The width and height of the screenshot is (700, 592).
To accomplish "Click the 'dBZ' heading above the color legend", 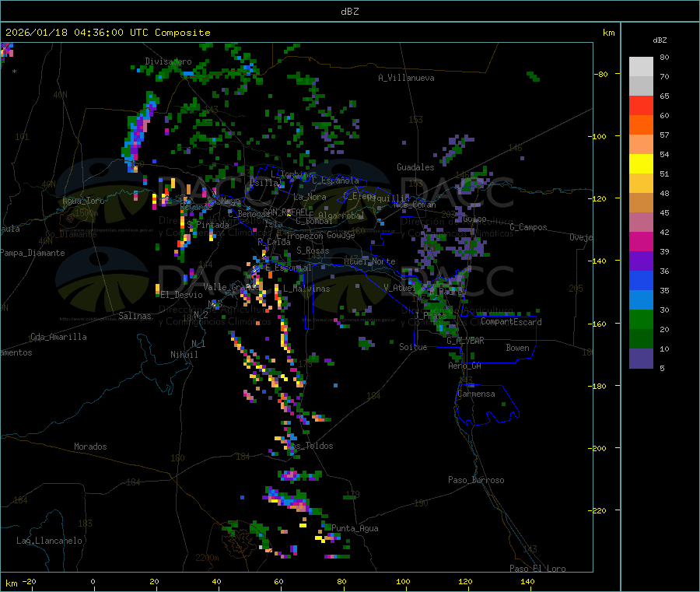I will (660, 40).
